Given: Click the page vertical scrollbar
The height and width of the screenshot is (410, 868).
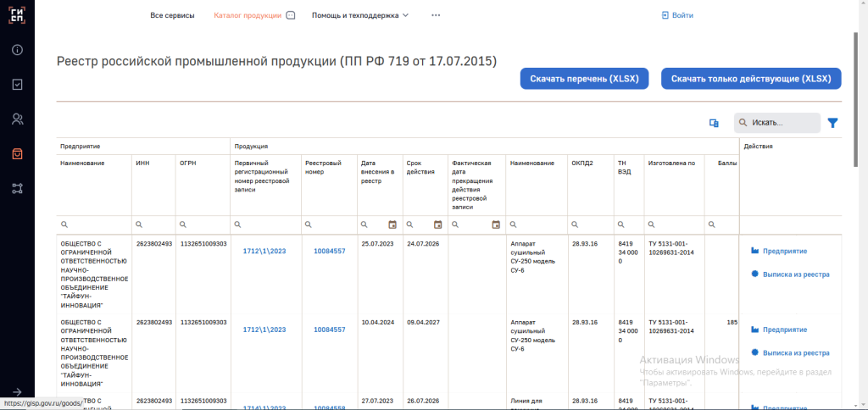Looking at the screenshot, I should (856, 100).
